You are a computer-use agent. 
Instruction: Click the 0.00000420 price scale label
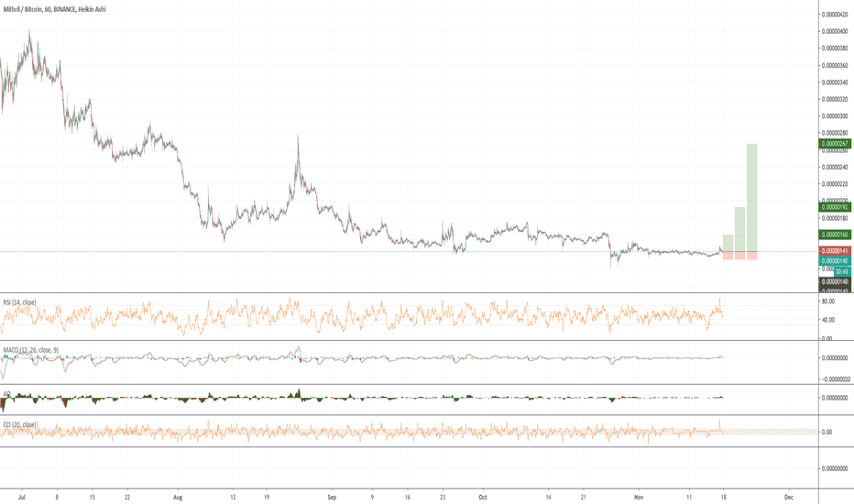coord(835,15)
